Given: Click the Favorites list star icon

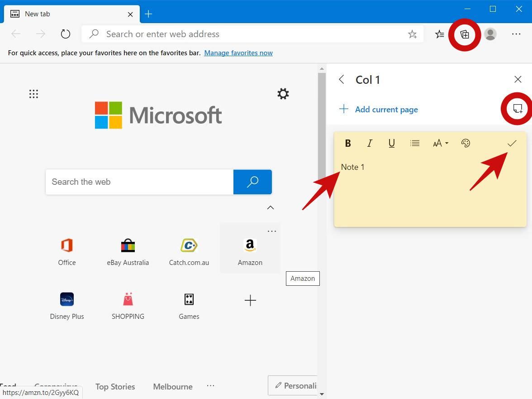Looking at the screenshot, I should coord(439,34).
